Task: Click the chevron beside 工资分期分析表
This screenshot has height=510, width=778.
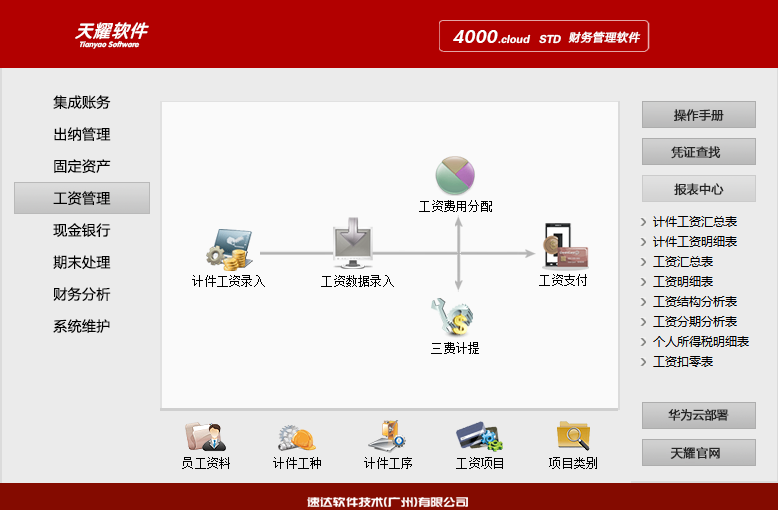Action: (644, 322)
